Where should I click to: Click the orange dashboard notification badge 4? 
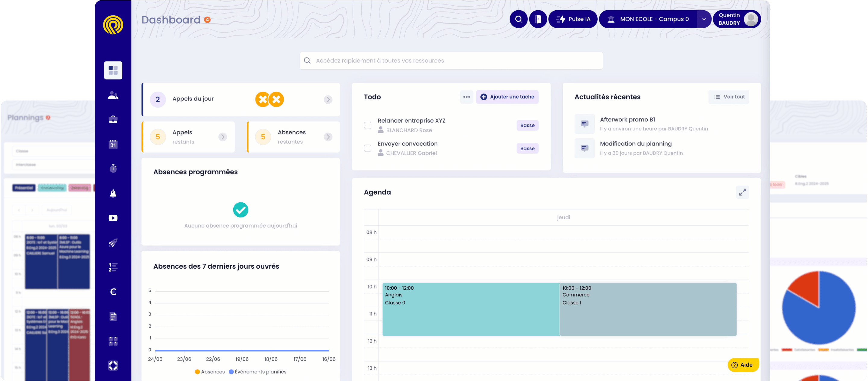coord(208,20)
